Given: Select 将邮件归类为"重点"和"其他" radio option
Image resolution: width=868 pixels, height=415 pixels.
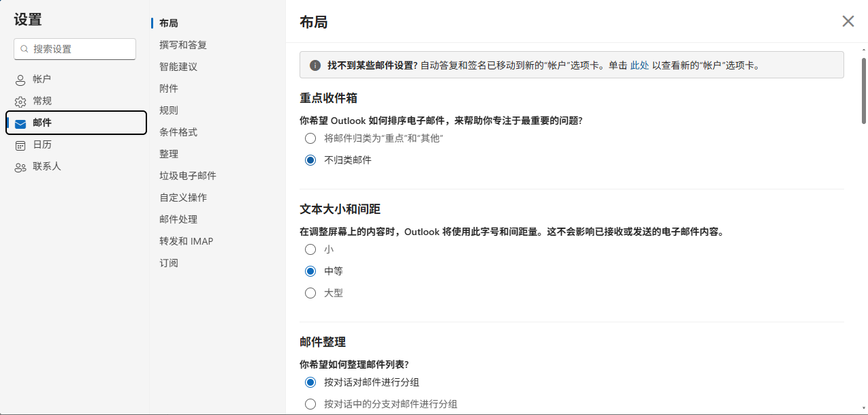Looking at the screenshot, I should tap(310, 138).
